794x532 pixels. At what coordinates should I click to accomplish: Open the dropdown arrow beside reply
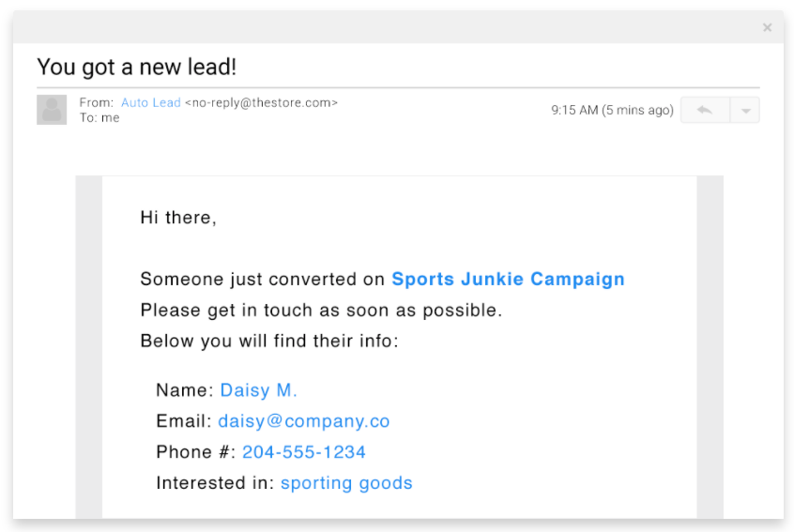pyautogui.click(x=745, y=110)
